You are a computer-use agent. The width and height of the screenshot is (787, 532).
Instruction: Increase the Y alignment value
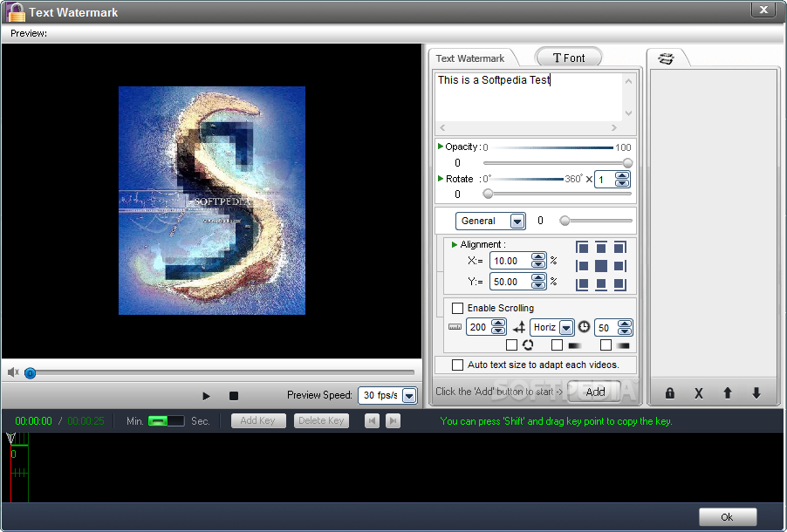538,278
